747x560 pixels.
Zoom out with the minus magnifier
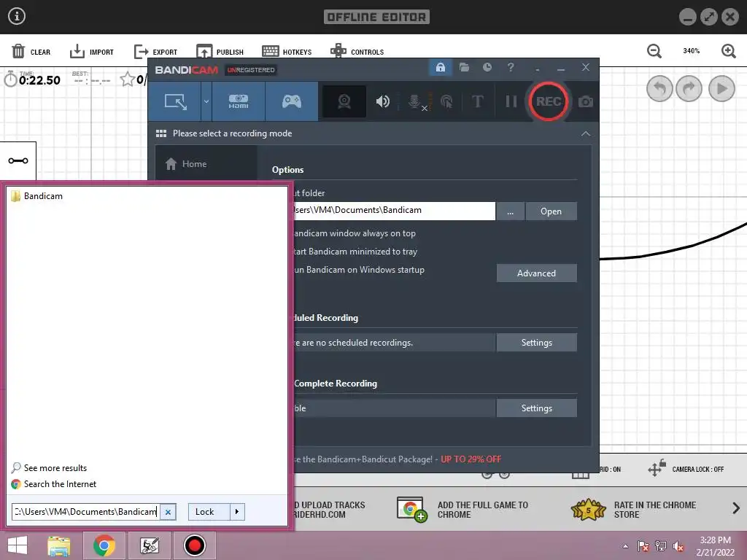point(654,51)
